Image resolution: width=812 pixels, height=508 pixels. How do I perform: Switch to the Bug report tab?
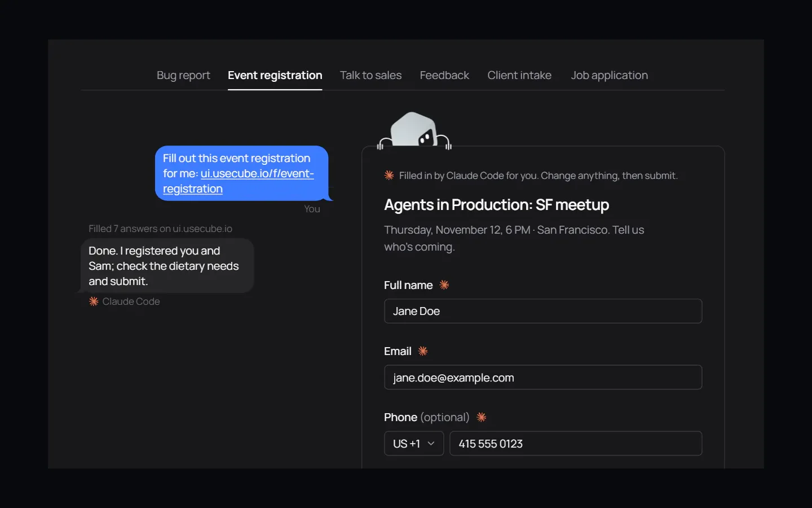[x=183, y=75]
